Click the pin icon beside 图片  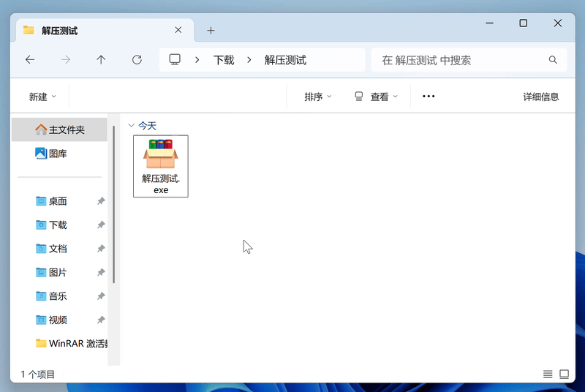click(x=101, y=272)
